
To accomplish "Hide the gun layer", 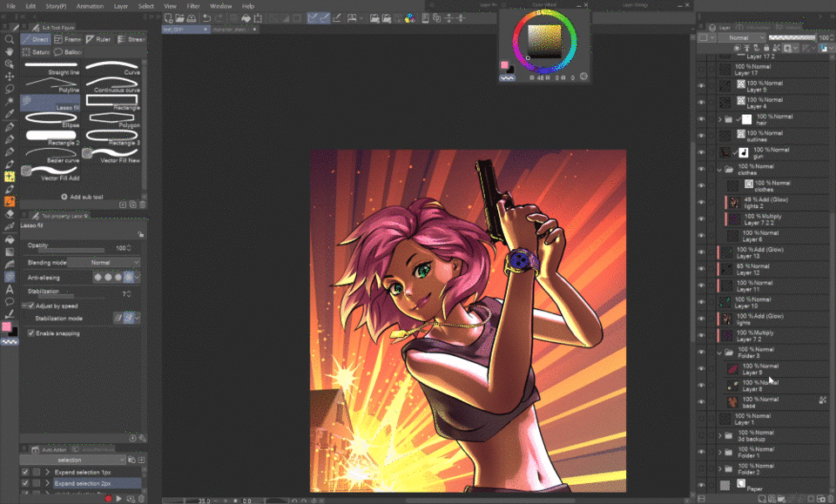I will coord(701,153).
